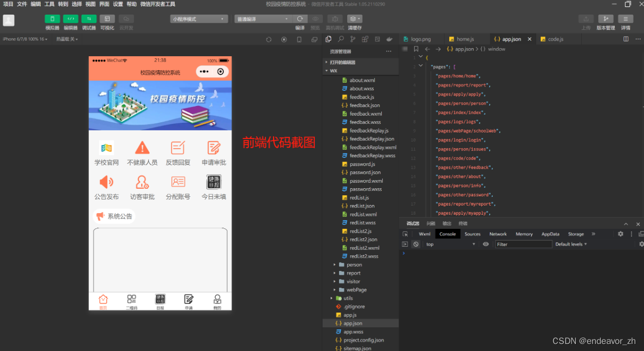Viewport: 644px width, 351px height.
Task: Open the 项目 menu
Action: [8, 4]
